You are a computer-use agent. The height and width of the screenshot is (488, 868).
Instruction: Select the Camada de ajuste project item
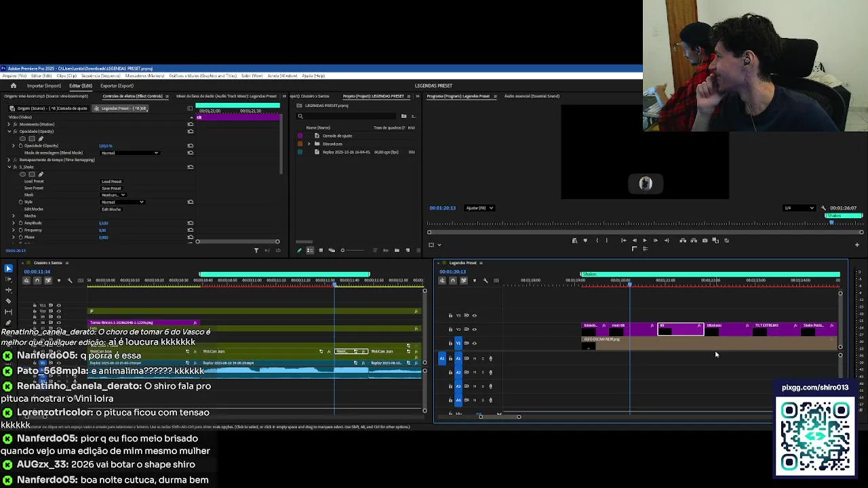(x=337, y=136)
